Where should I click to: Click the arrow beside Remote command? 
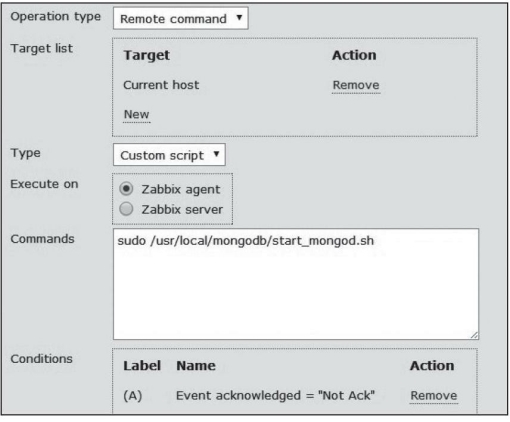pos(239,17)
